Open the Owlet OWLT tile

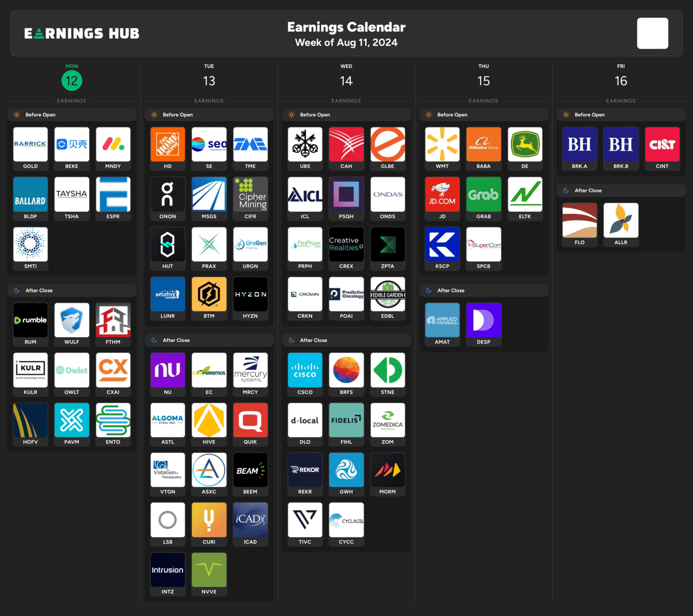tap(72, 374)
